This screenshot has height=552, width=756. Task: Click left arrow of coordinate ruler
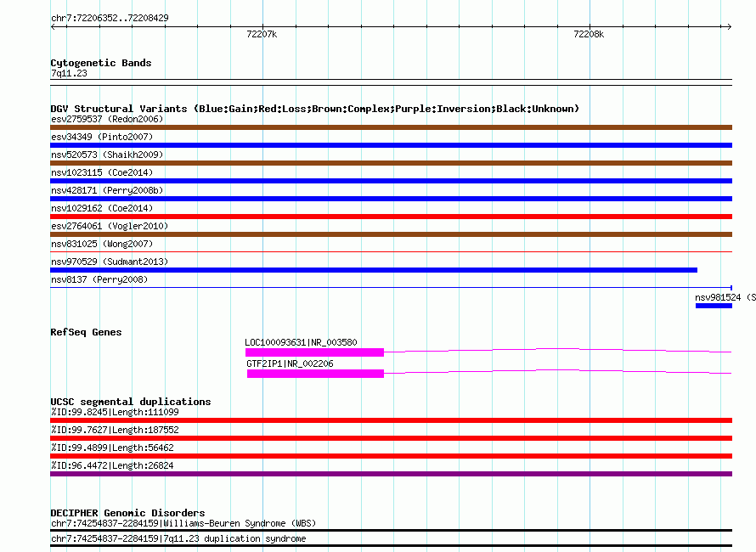53,27
